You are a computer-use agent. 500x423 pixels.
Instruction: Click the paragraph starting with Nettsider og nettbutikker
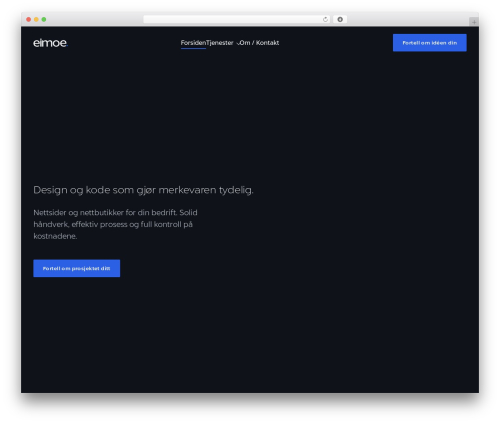tap(115, 224)
